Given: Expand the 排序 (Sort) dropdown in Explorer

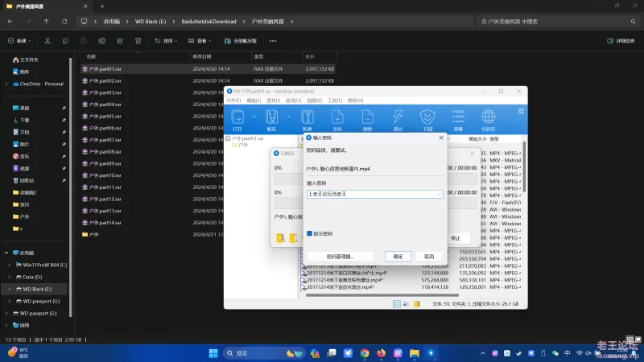Looking at the screenshot, I should point(167,40).
